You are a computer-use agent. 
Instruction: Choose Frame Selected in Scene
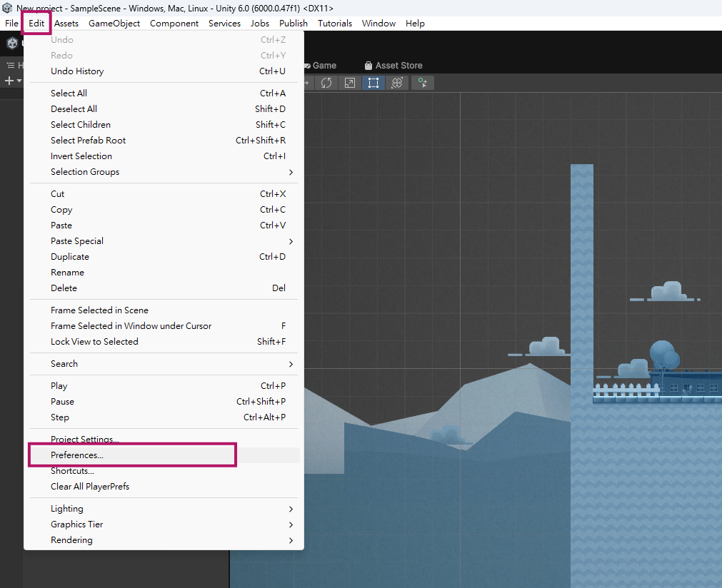99,310
